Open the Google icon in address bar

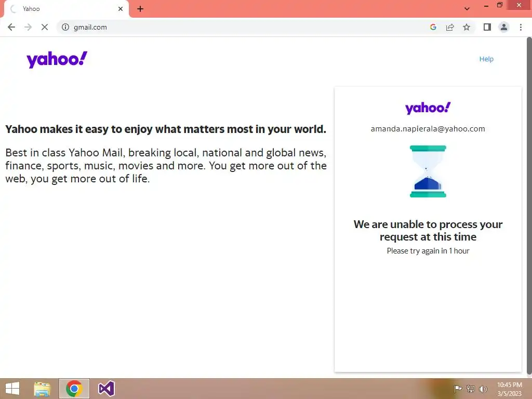click(x=433, y=27)
